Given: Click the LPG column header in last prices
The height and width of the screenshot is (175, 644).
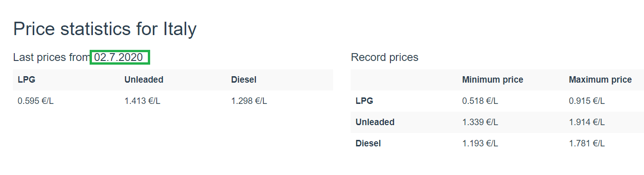Looking at the screenshot, I should point(27,79).
